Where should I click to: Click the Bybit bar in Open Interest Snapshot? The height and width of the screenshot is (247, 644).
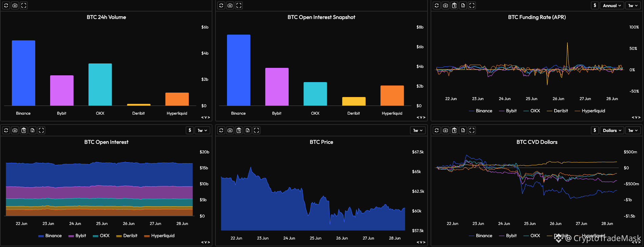click(x=277, y=87)
